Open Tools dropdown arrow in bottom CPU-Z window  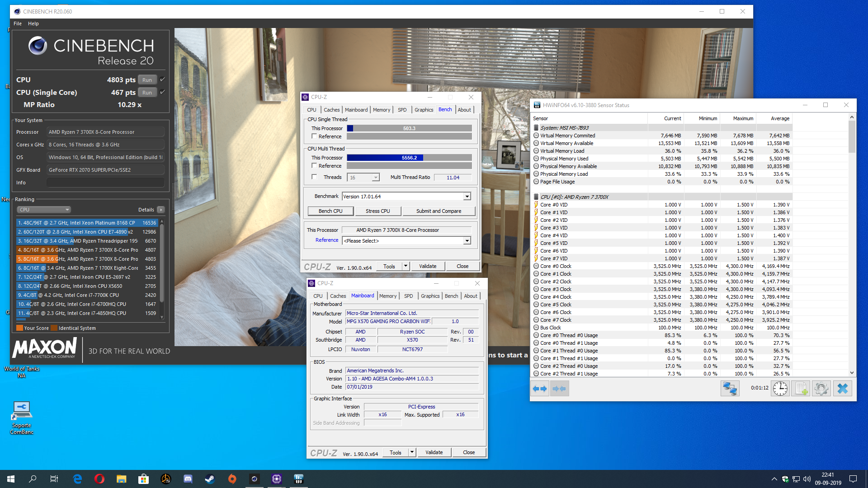pyautogui.click(x=412, y=452)
